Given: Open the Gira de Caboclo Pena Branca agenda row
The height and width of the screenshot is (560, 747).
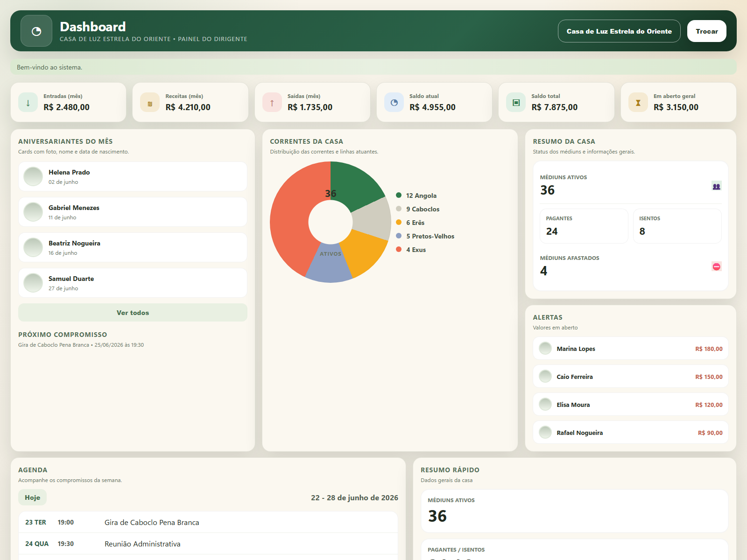Looking at the screenshot, I should [x=208, y=522].
